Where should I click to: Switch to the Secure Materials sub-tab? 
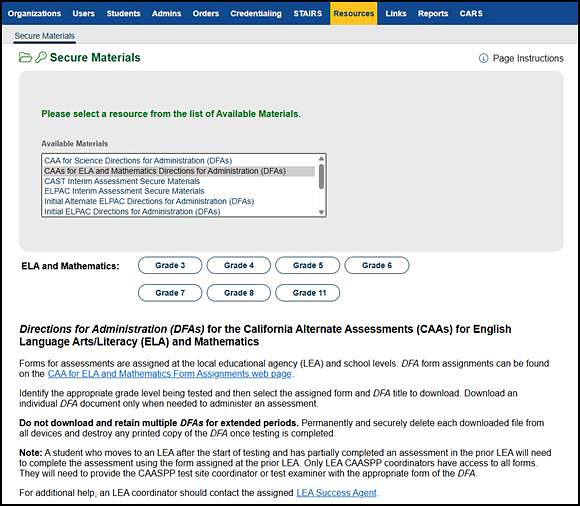44,36
